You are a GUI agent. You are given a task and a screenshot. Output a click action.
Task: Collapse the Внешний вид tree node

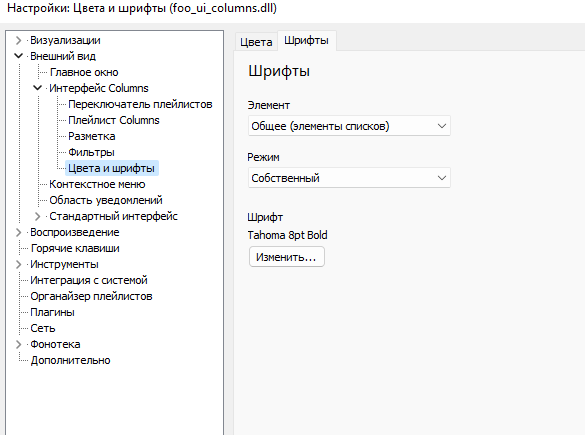(18, 56)
